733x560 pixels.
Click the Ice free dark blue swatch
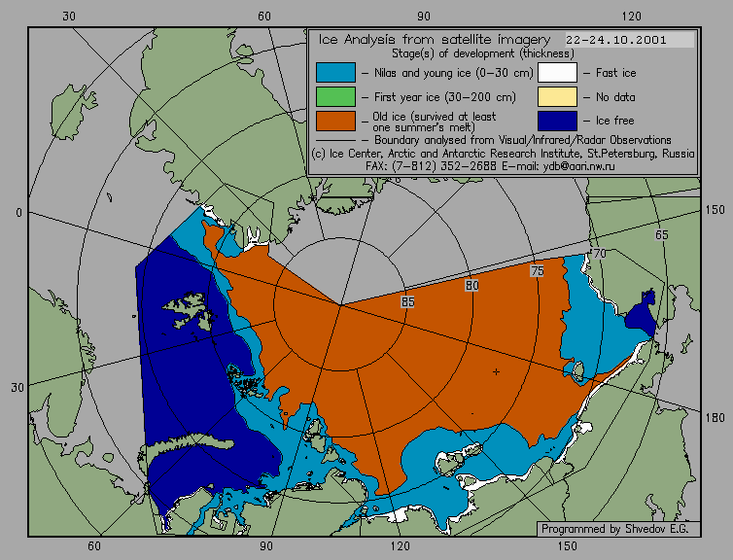click(557, 121)
